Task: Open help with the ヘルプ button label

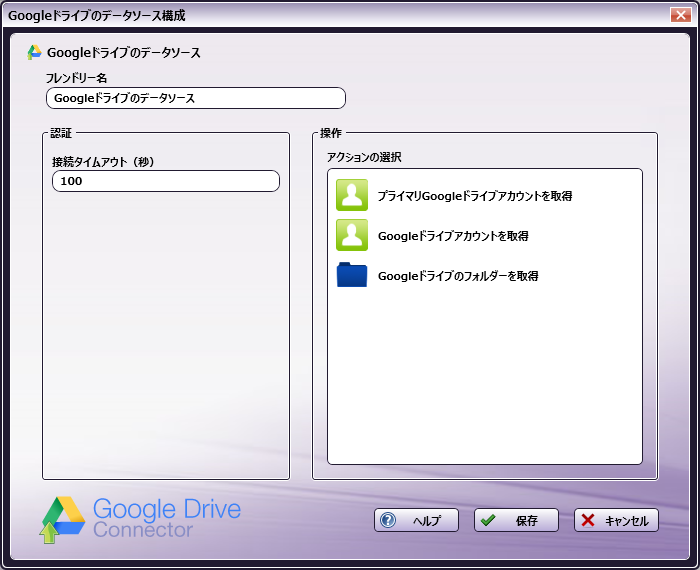Action: click(x=427, y=520)
